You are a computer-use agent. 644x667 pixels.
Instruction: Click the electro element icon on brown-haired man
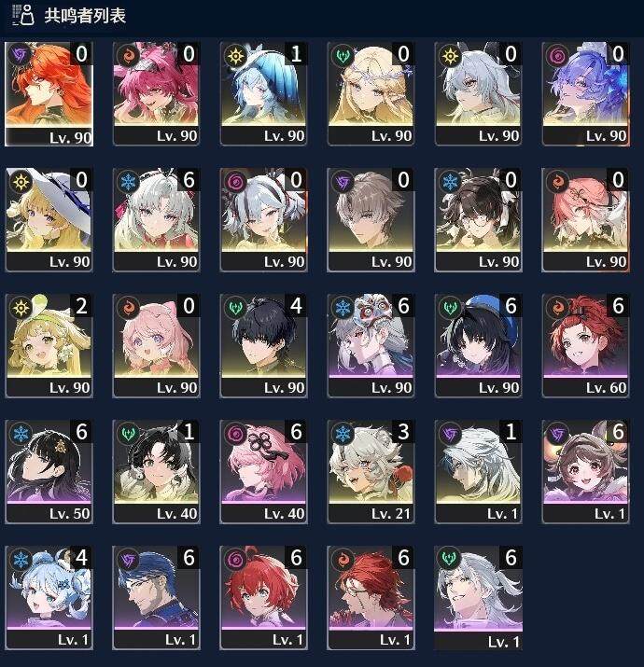pos(343,182)
